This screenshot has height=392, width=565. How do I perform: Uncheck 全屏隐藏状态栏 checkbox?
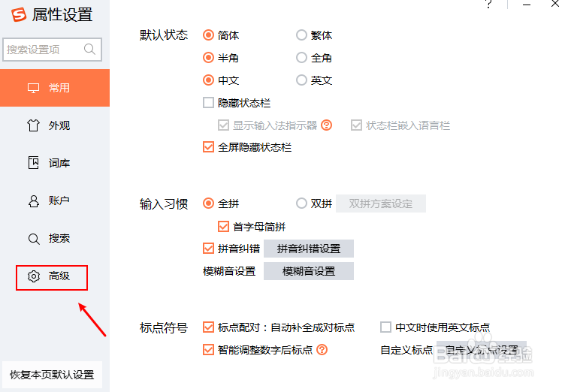(208, 147)
